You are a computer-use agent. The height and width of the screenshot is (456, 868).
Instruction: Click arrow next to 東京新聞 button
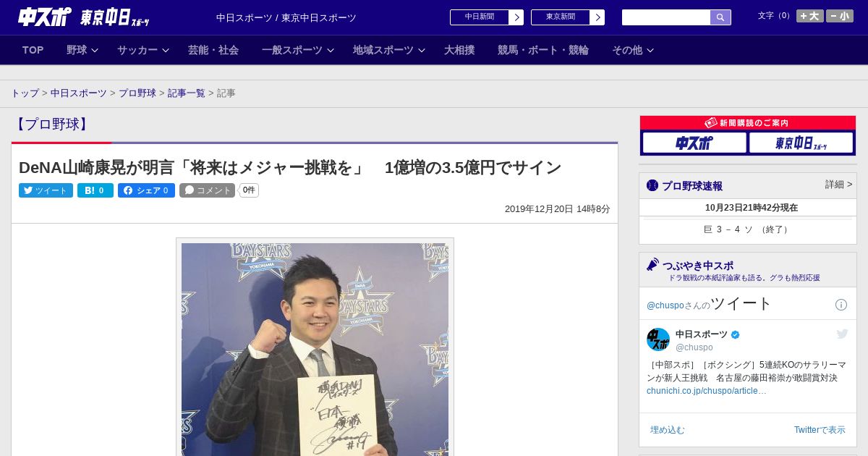pyautogui.click(x=597, y=17)
